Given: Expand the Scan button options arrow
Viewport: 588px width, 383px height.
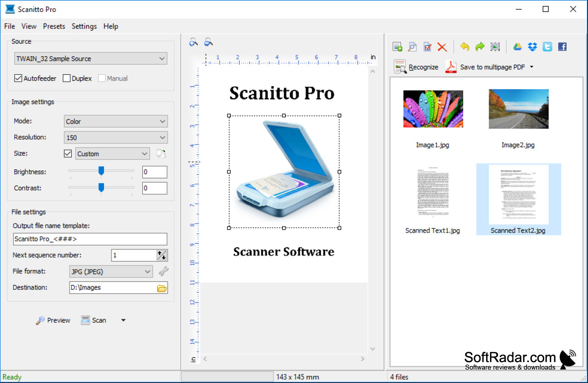Looking at the screenshot, I should [123, 320].
